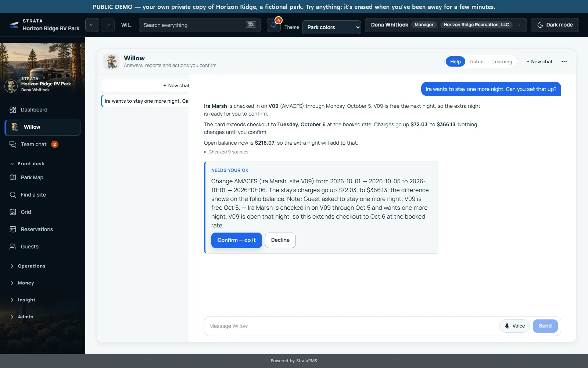The width and height of the screenshot is (588, 368).
Task: Click the back arrow navigation button
Action: click(x=92, y=25)
